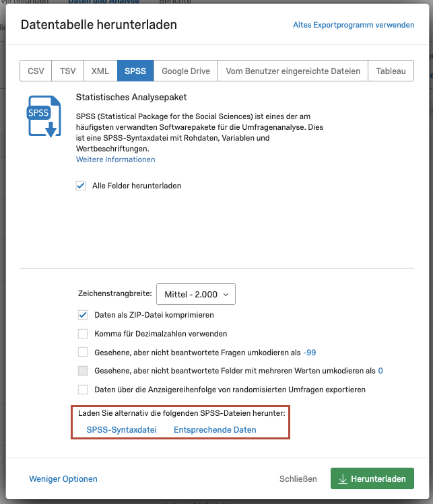
Task: Open Daten und Analyse tab behind dialog
Action: [x=104, y=1]
